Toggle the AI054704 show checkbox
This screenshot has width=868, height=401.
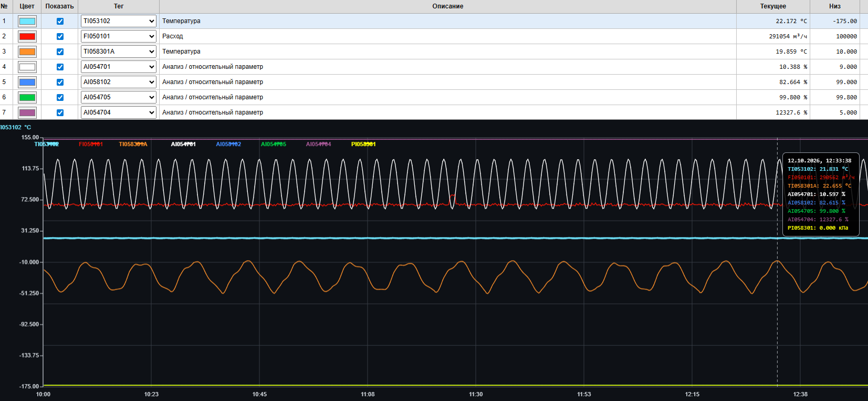click(60, 113)
